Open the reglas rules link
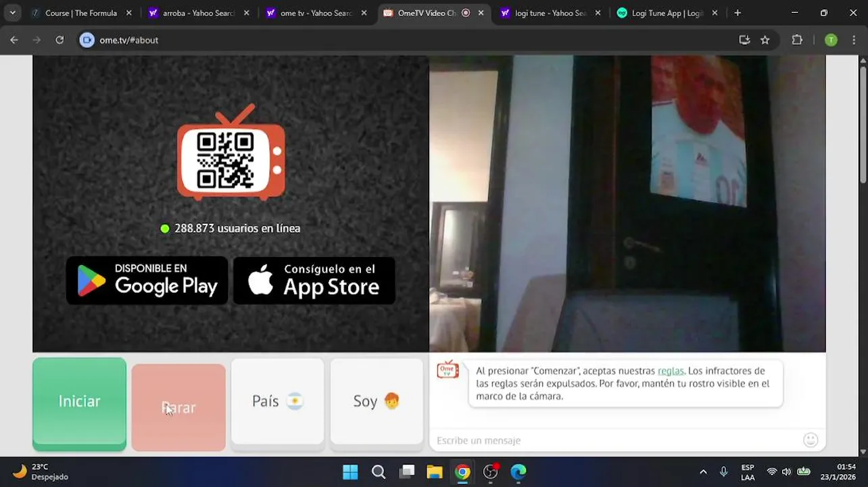This screenshot has height=487, width=868. [671, 371]
